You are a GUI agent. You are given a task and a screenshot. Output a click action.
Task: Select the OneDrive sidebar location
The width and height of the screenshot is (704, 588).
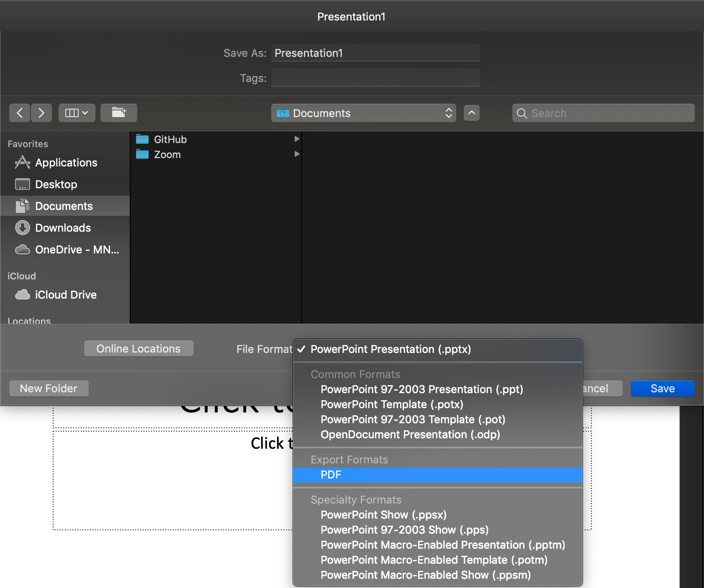77,250
